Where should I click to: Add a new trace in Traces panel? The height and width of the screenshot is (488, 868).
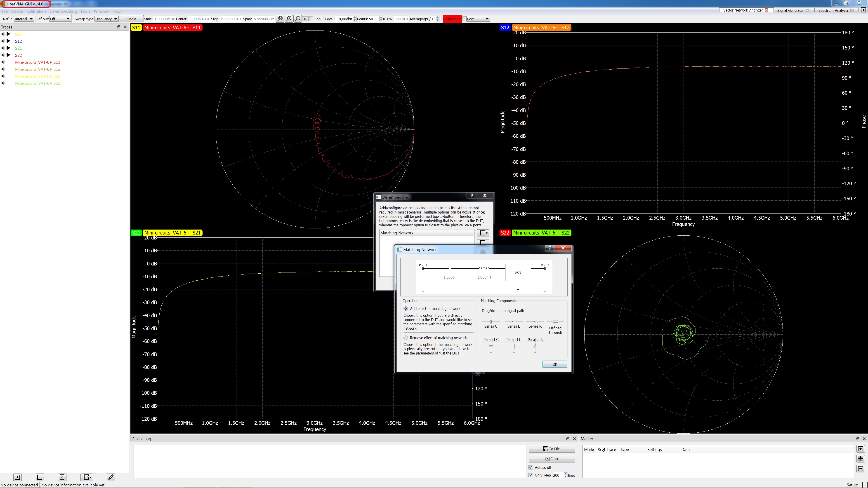click(x=18, y=477)
